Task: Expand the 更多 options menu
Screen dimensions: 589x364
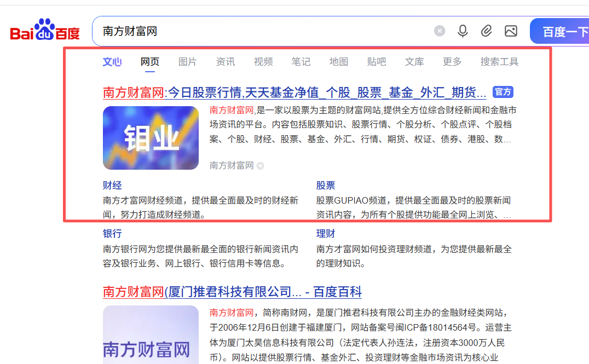Action: coord(452,62)
